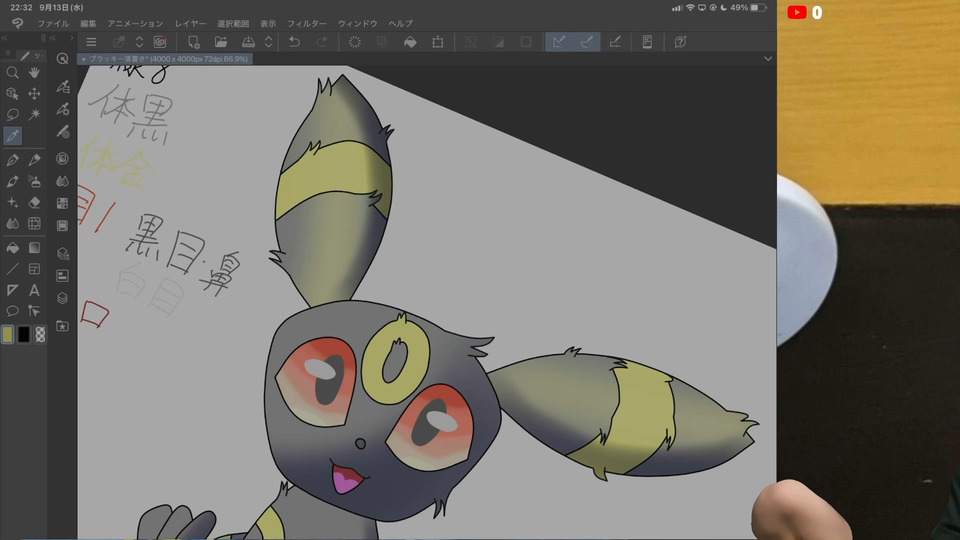This screenshot has height=540, width=960.
Task: Open the アニメーション menu
Action: [x=135, y=24]
